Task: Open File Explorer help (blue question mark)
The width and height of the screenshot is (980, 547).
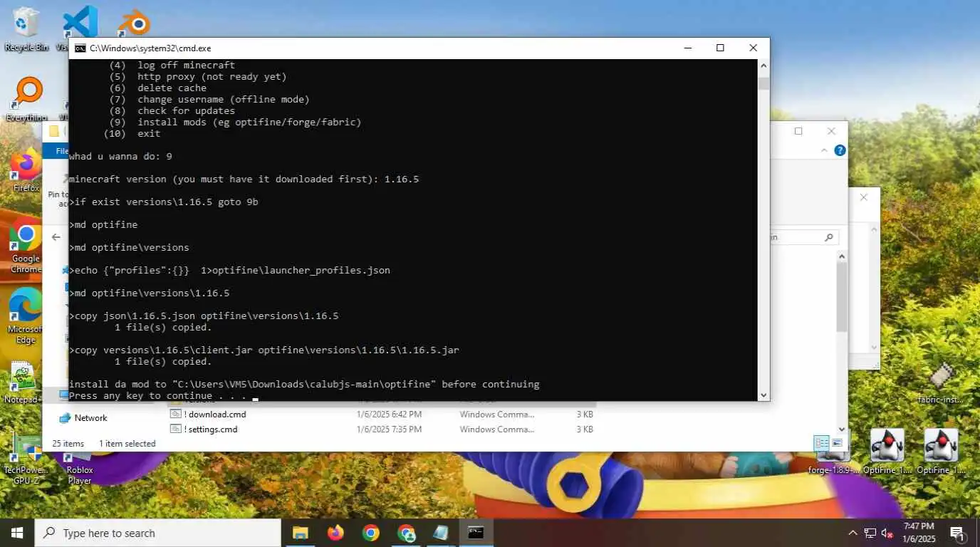Action: pos(840,150)
